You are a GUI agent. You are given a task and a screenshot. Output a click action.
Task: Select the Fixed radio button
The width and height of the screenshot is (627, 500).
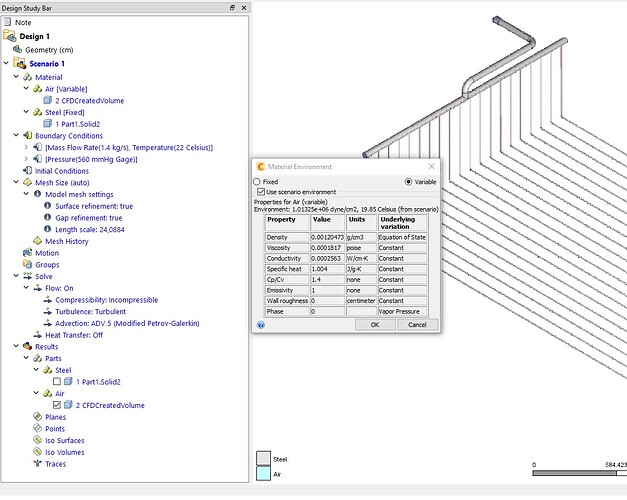pyautogui.click(x=258, y=182)
